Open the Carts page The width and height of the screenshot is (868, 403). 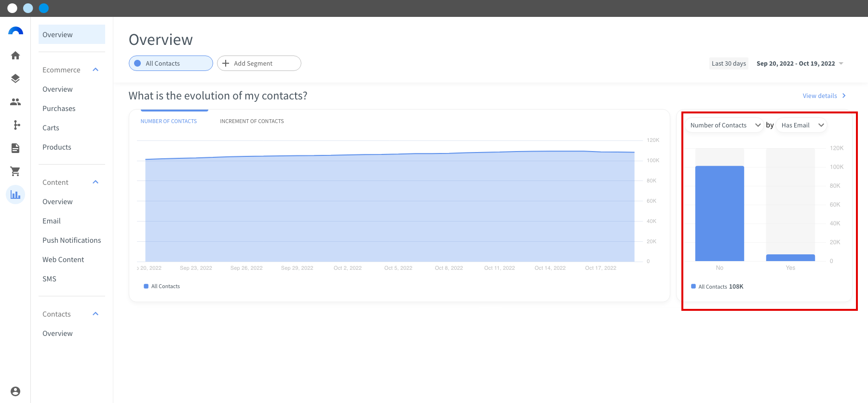(x=51, y=128)
